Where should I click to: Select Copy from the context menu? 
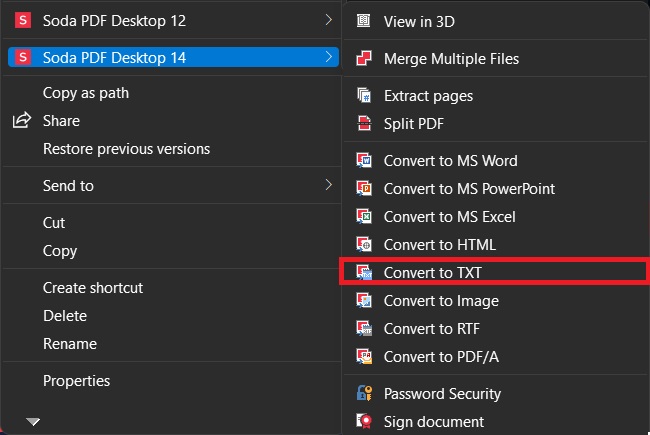[60, 251]
